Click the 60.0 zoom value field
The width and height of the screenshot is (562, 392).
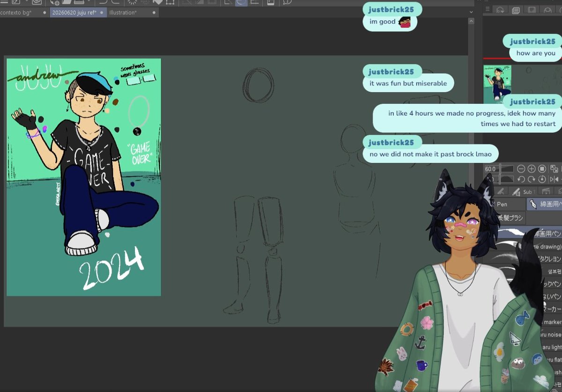point(491,169)
